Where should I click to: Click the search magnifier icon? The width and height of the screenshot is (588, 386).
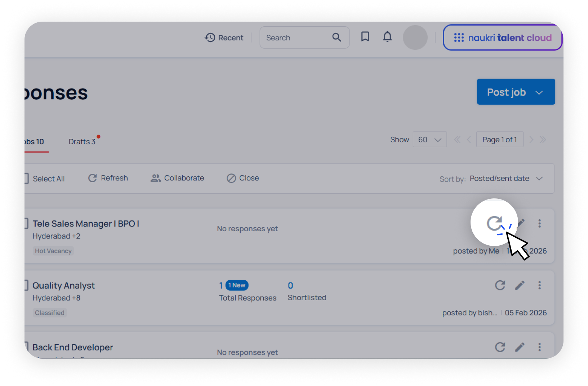pyautogui.click(x=337, y=37)
